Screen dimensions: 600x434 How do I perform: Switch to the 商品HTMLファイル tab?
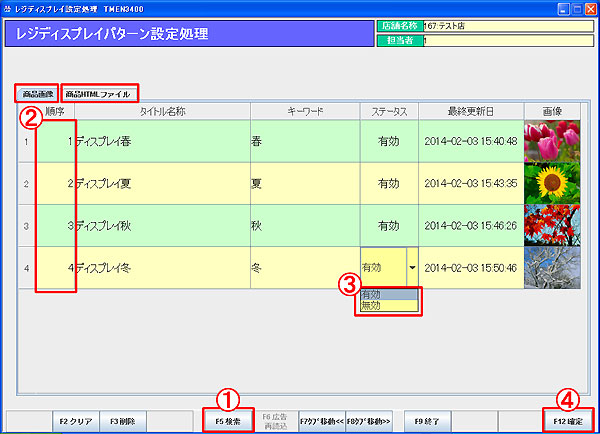pyautogui.click(x=98, y=93)
